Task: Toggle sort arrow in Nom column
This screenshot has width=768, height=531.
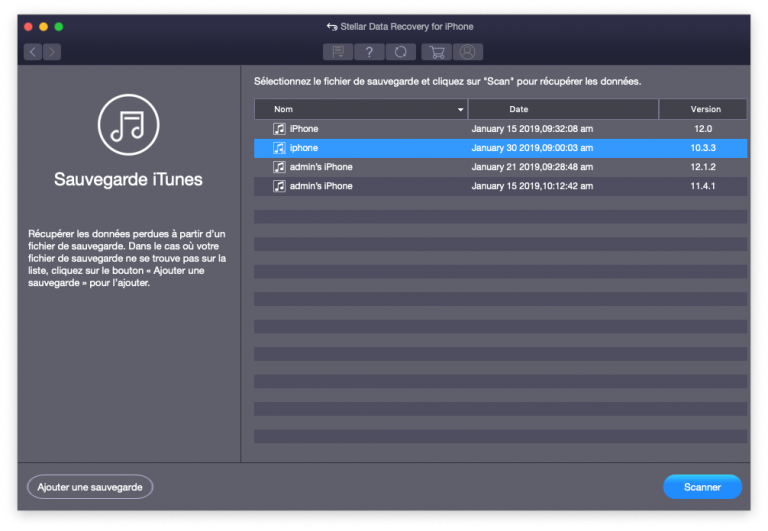Action: [460, 109]
